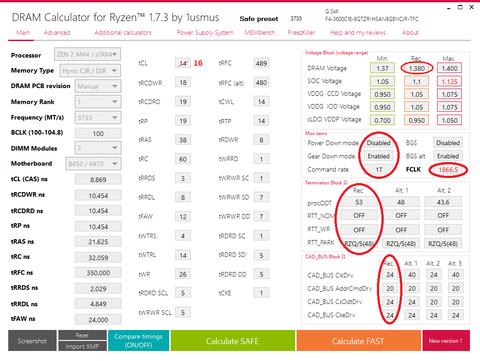Select the tRCDWR value 18
Viewport: 480px width, 361px height.
183,83
